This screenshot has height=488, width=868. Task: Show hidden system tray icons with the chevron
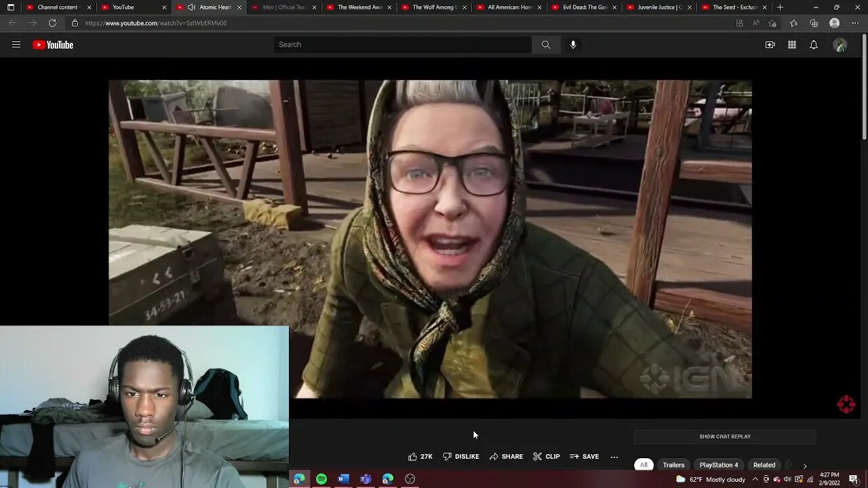click(755, 479)
